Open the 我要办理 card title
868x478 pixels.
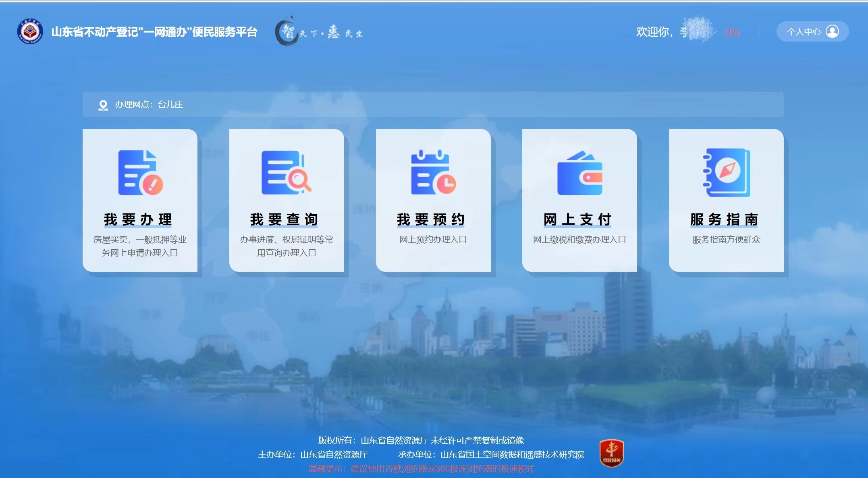pos(138,219)
